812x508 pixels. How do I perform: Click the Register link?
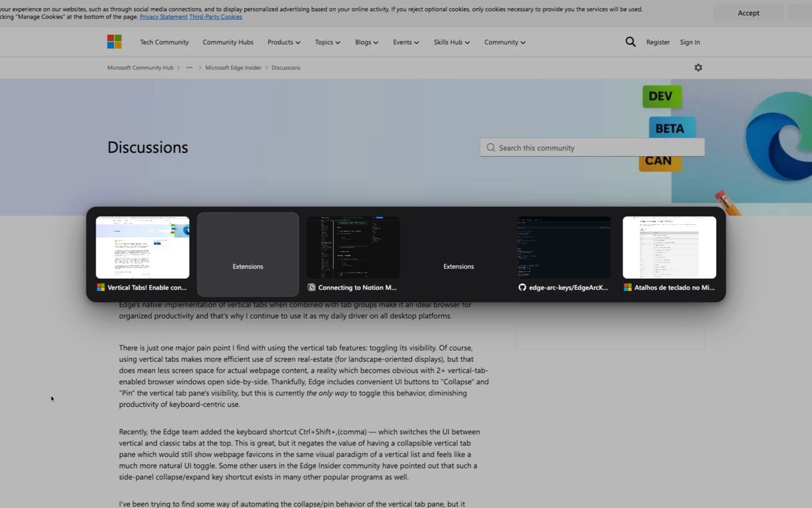pyautogui.click(x=658, y=42)
